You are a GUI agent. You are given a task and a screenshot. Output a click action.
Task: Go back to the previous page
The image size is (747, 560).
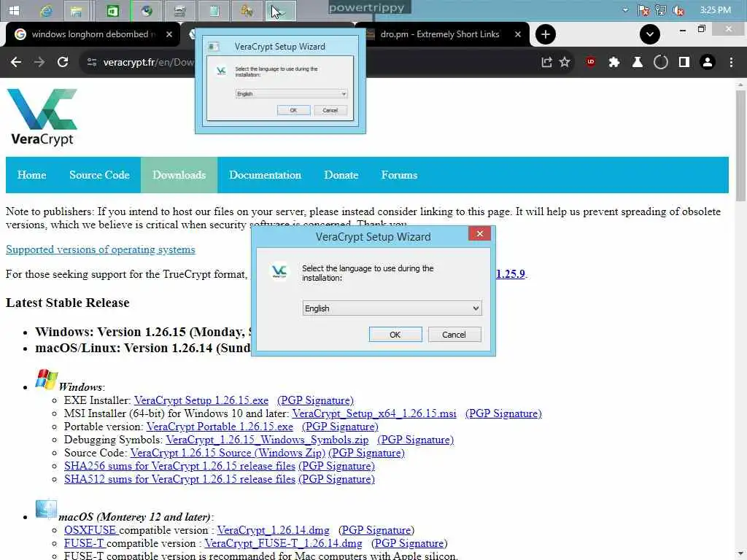(x=16, y=62)
